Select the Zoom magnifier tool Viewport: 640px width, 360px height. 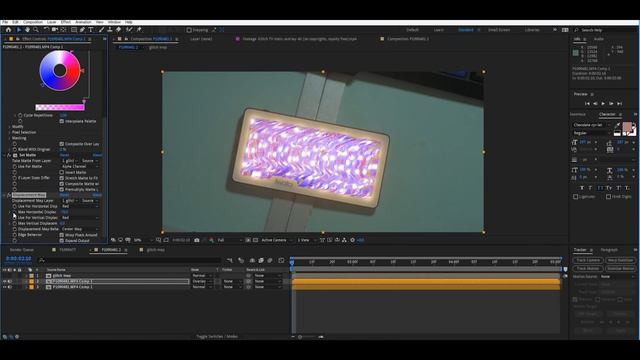pos(36,30)
